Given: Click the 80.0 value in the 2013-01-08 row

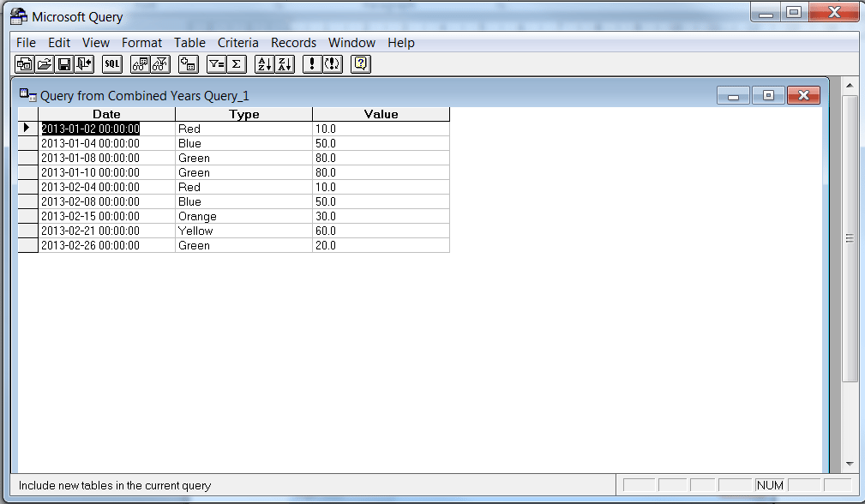Looking at the screenshot, I should (381, 158).
